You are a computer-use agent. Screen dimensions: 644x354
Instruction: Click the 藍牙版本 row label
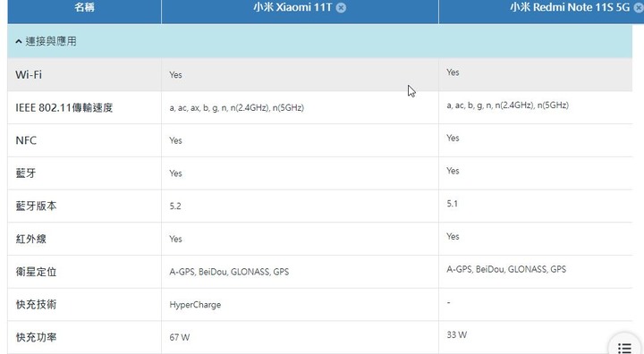pos(36,206)
